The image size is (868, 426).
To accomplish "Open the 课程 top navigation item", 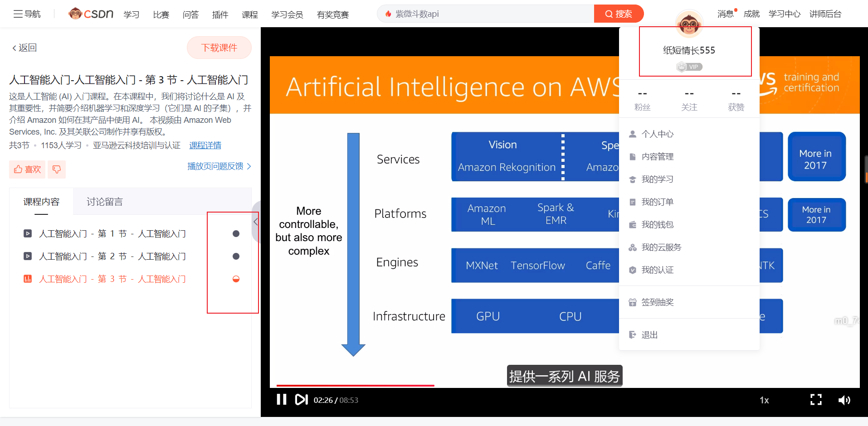I will click(250, 15).
